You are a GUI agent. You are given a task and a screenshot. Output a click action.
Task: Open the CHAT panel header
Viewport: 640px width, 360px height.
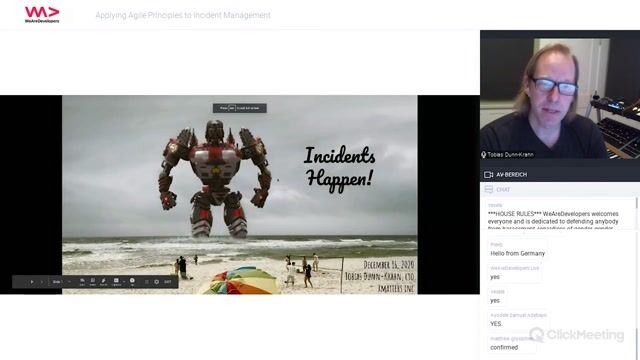point(560,190)
